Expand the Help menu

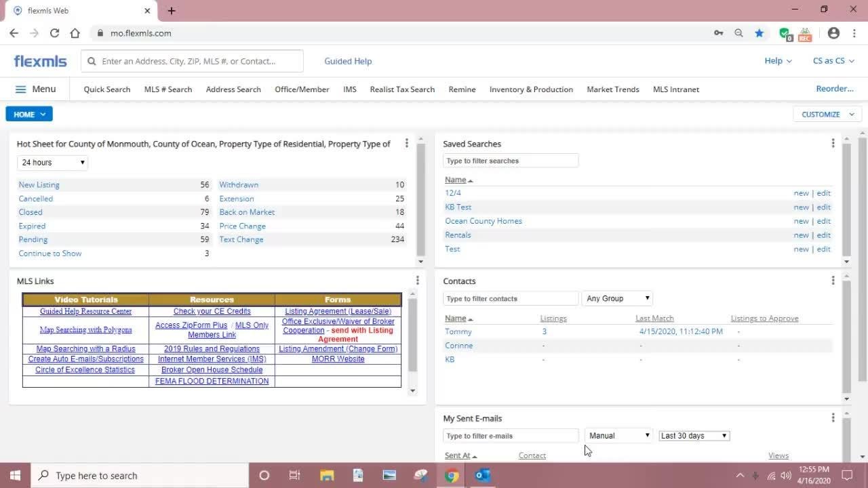(778, 61)
